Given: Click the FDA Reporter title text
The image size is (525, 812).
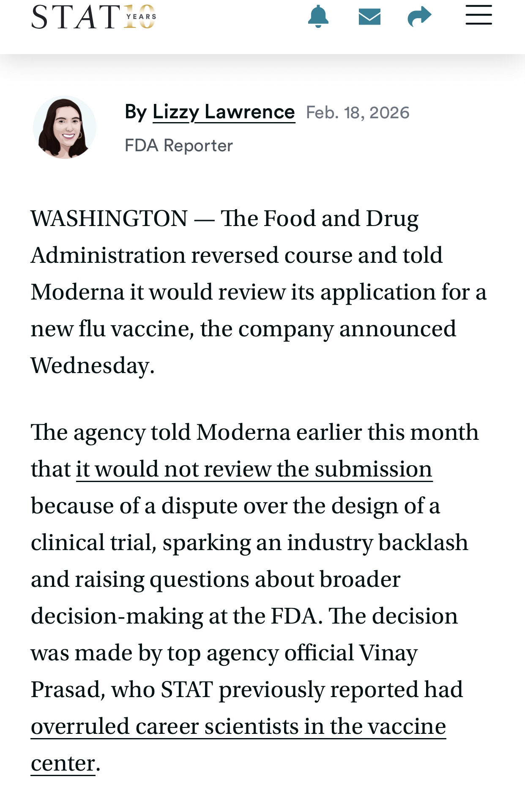Looking at the screenshot, I should coord(179,146).
